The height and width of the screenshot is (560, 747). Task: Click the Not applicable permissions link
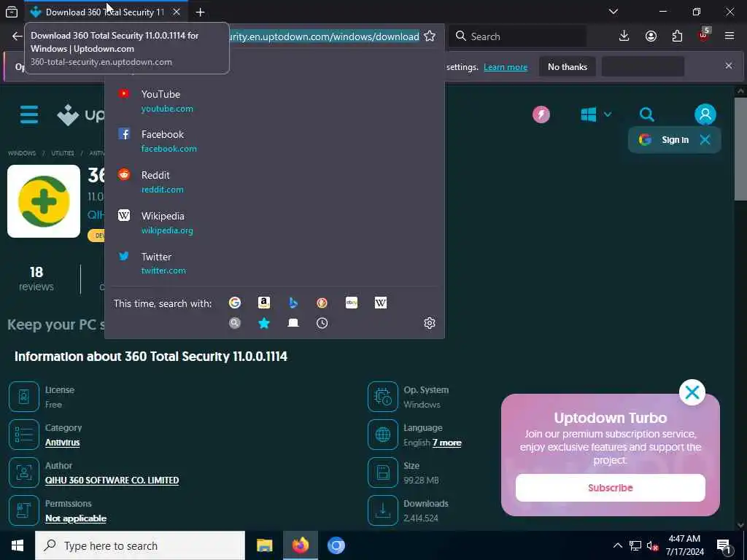76,518
